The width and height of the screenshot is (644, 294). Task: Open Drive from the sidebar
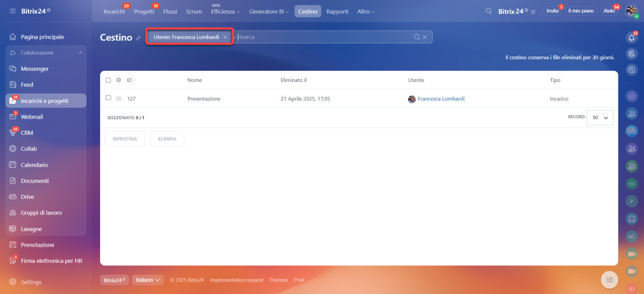pyautogui.click(x=27, y=197)
